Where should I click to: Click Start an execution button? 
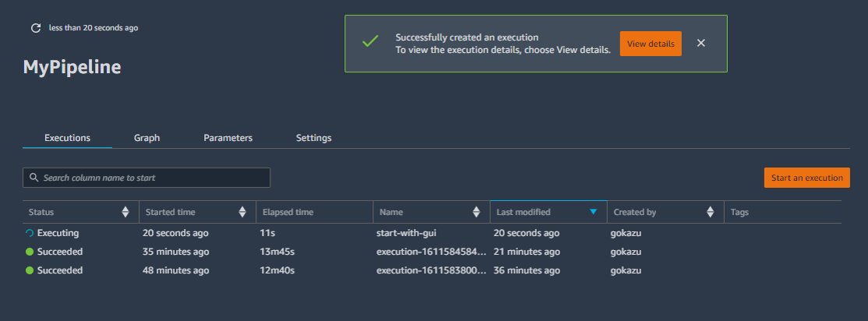(807, 178)
